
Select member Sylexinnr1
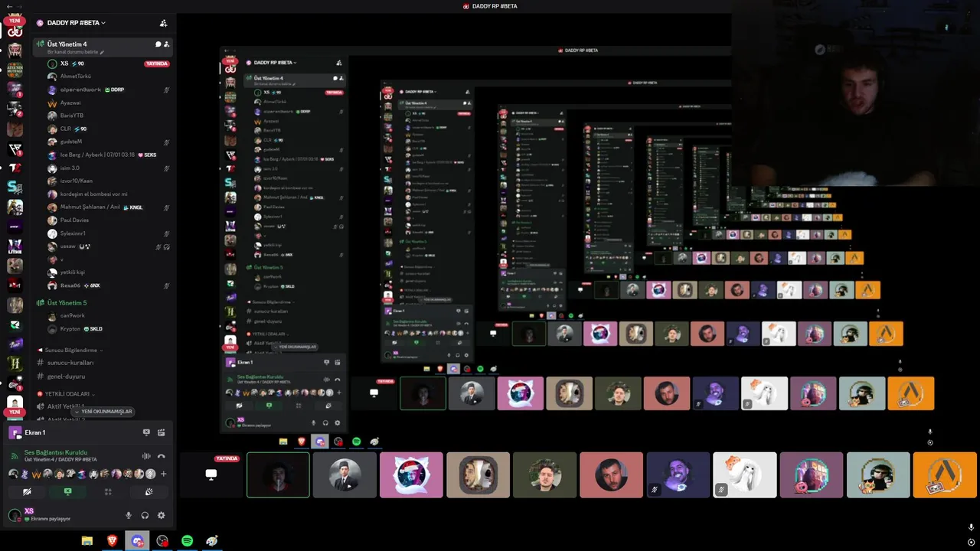point(107,233)
